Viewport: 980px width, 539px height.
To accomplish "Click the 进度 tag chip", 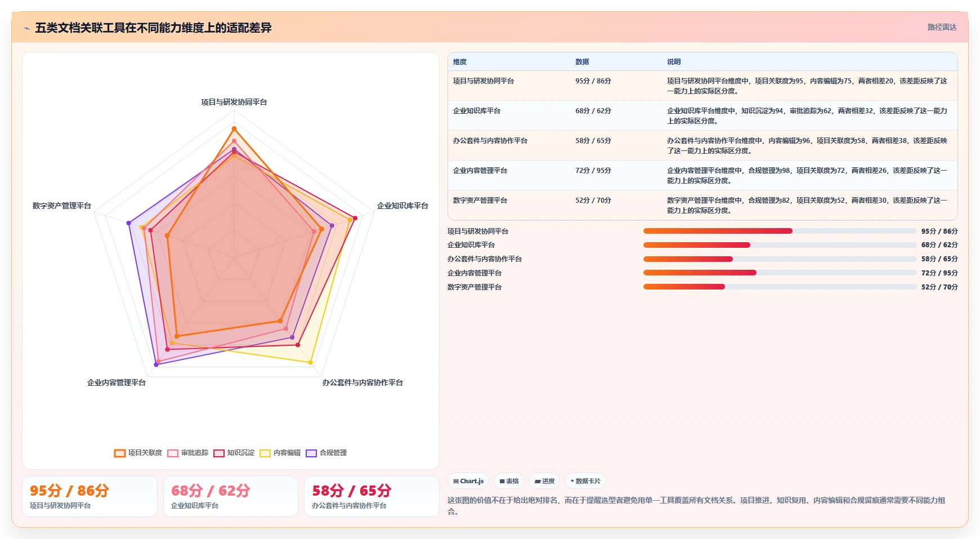I will [x=544, y=481].
